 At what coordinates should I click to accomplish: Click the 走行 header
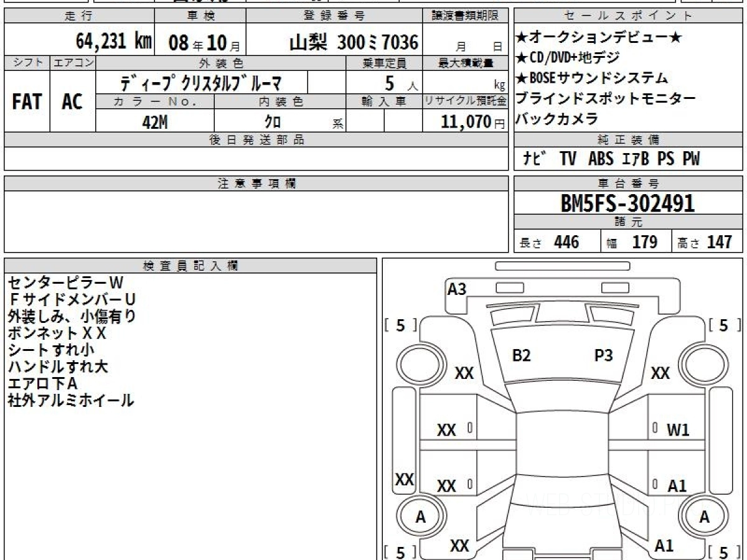point(78,16)
